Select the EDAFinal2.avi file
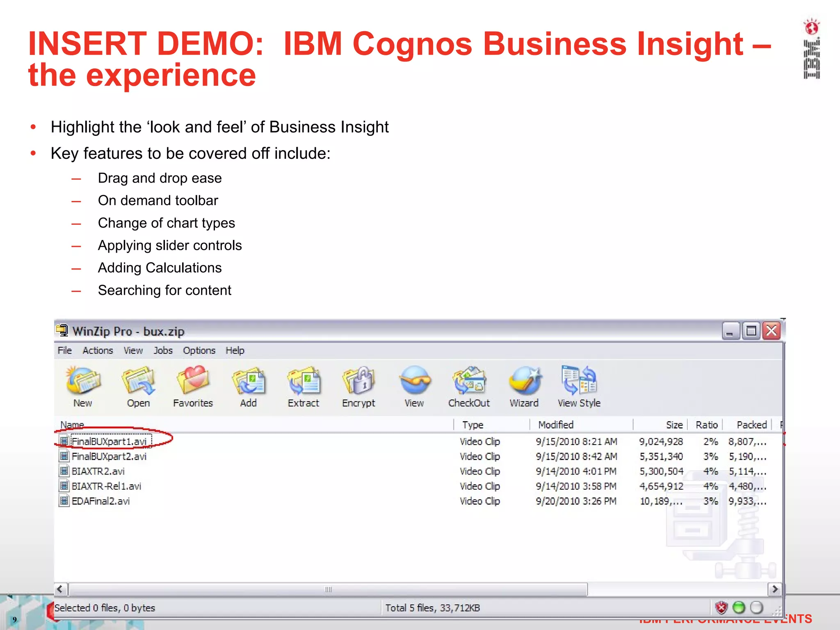The width and height of the screenshot is (840, 630). point(100,501)
